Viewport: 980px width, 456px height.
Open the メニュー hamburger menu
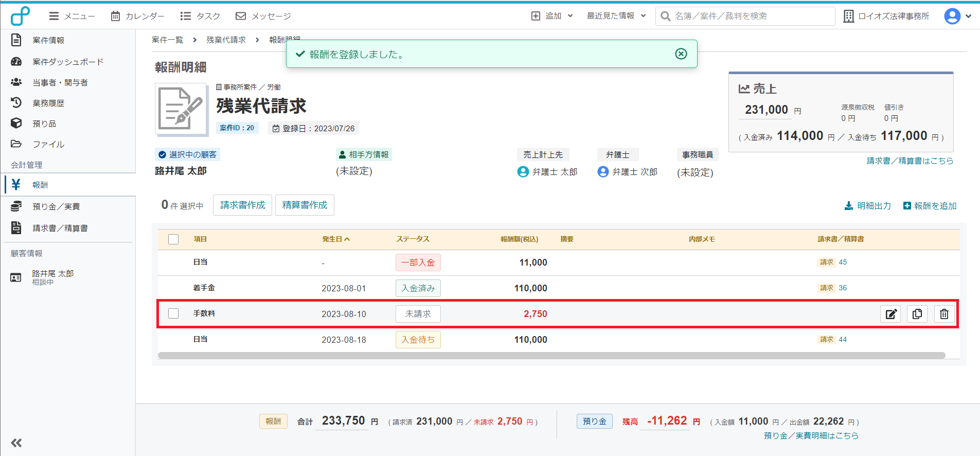72,16
